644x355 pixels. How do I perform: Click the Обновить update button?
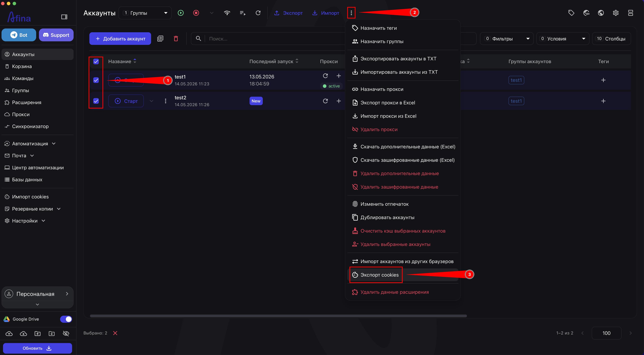(38, 348)
